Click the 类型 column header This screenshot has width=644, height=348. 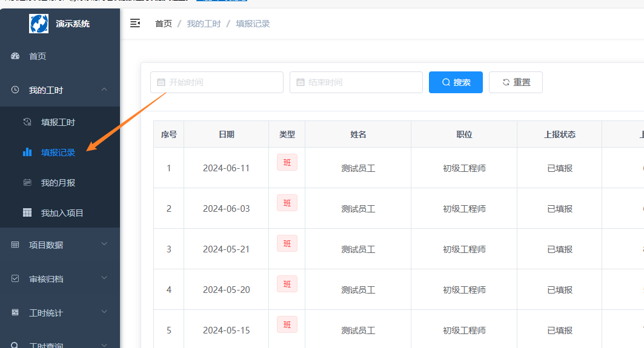287,134
